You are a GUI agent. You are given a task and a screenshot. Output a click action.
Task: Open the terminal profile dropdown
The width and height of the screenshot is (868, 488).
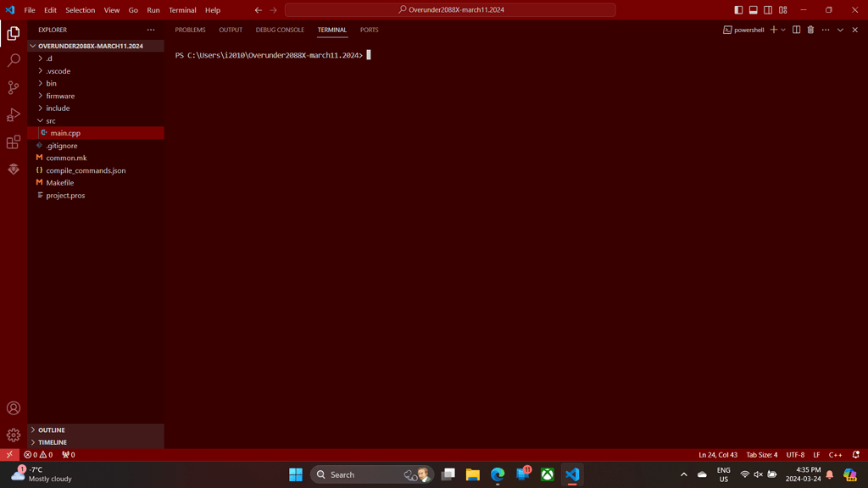pyautogui.click(x=782, y=30)
